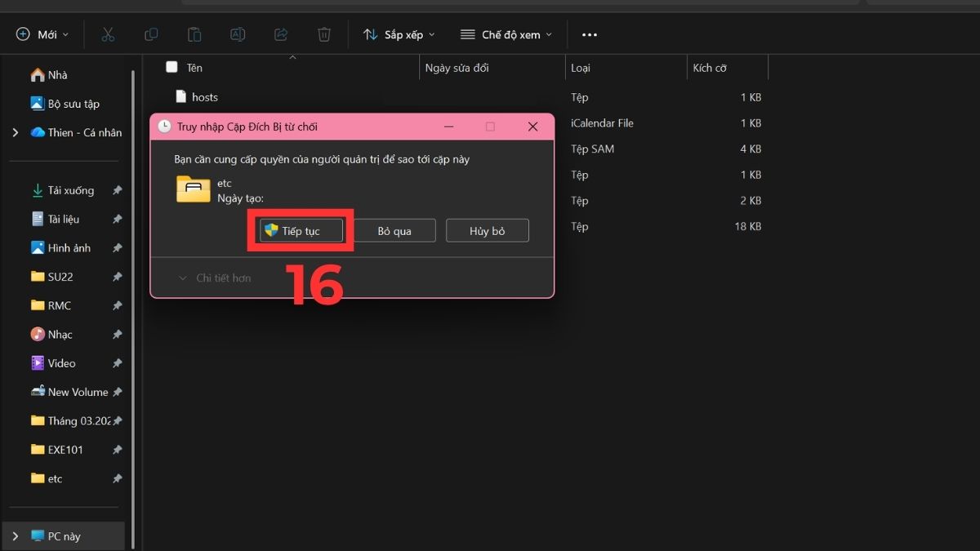This screenshot has width=980, height=551.
Task: Click the Paste icon in the toolbar
Action: (x=194, y=33)
